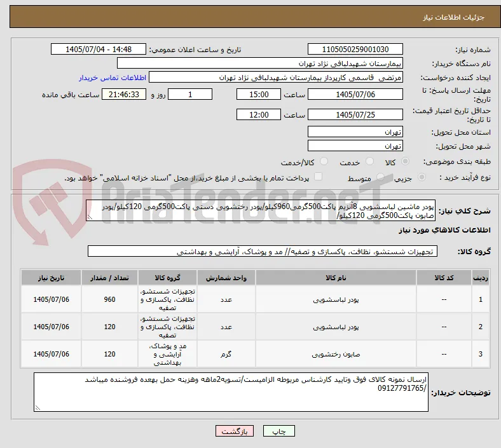Image resolution: width=501 pixels, height=448 pixels.
Task: Click صابون رختشویی in row 3
Action: click(x=336, y=354)
